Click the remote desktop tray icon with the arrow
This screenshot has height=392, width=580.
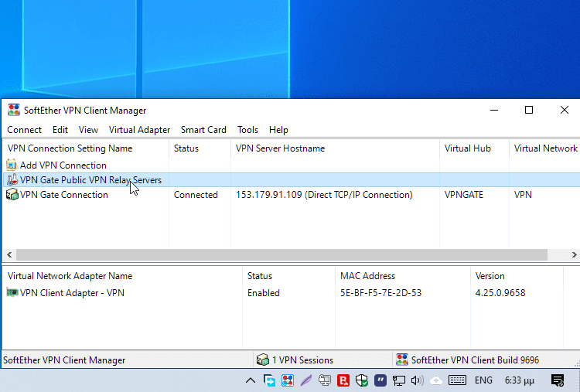coord(269,380)
